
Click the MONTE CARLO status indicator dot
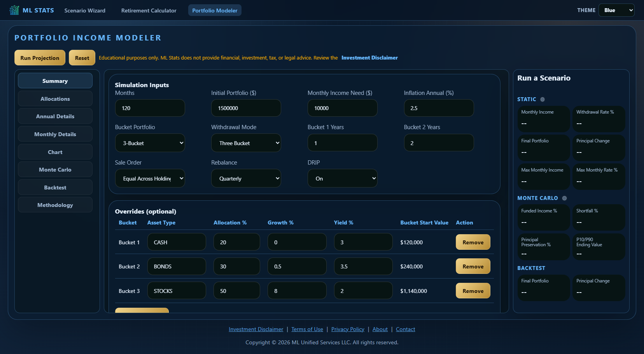pyautogui.click(x=564, y=198)
